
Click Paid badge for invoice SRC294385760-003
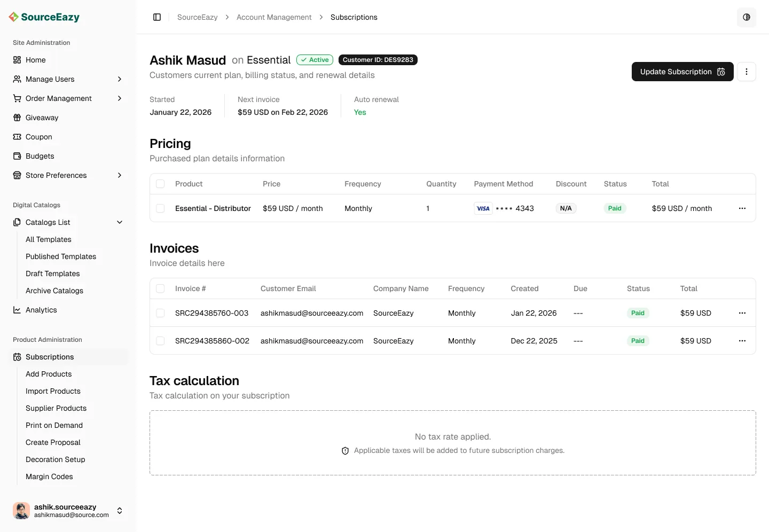pos(638,313)
